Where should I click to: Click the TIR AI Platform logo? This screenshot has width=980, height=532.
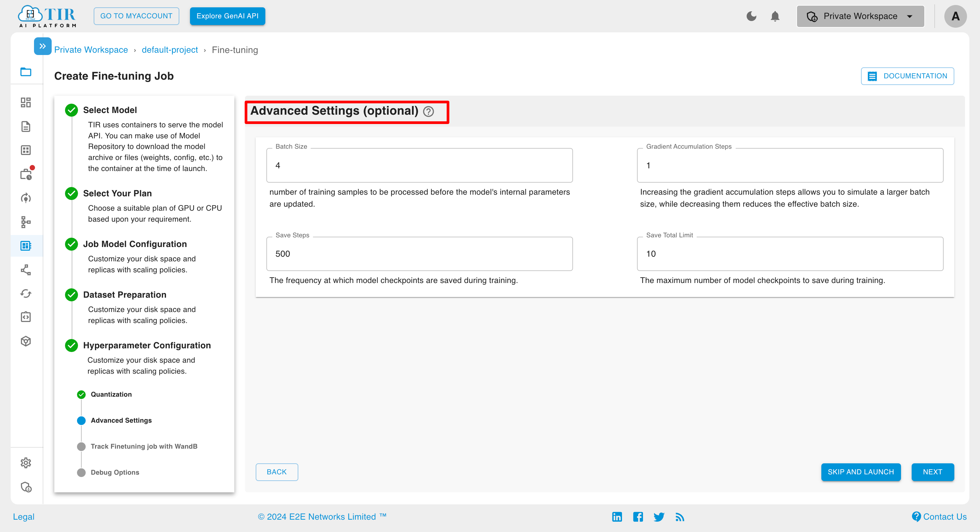click(47, 16)
